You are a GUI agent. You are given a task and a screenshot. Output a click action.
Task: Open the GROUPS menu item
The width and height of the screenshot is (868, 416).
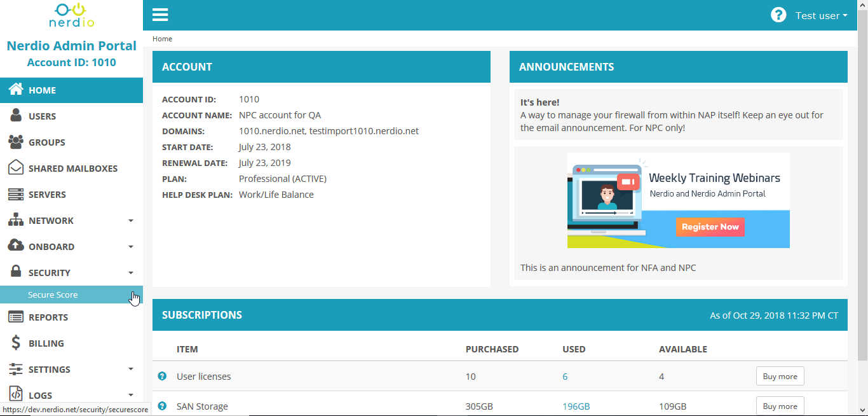click(x=71, y=142)
